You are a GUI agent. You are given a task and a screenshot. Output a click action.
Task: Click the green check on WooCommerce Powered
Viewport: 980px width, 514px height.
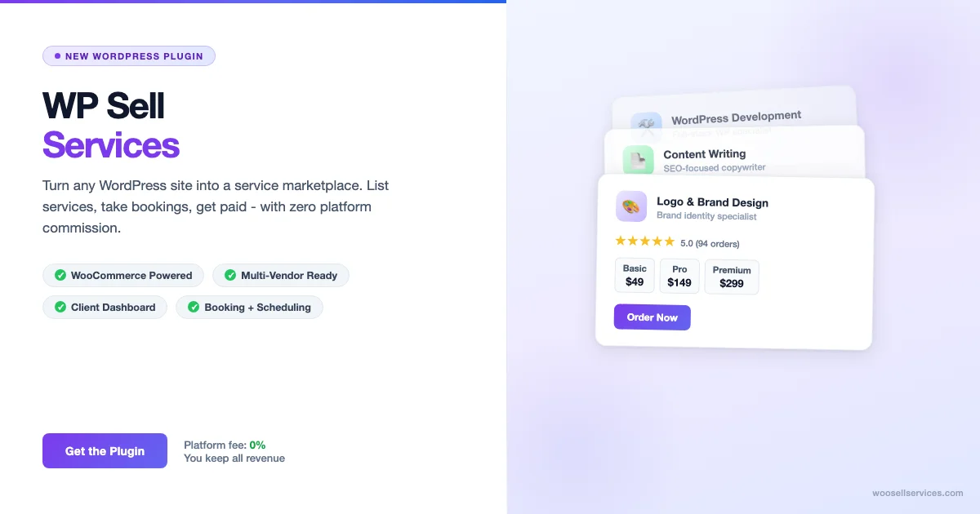(60, 275)
